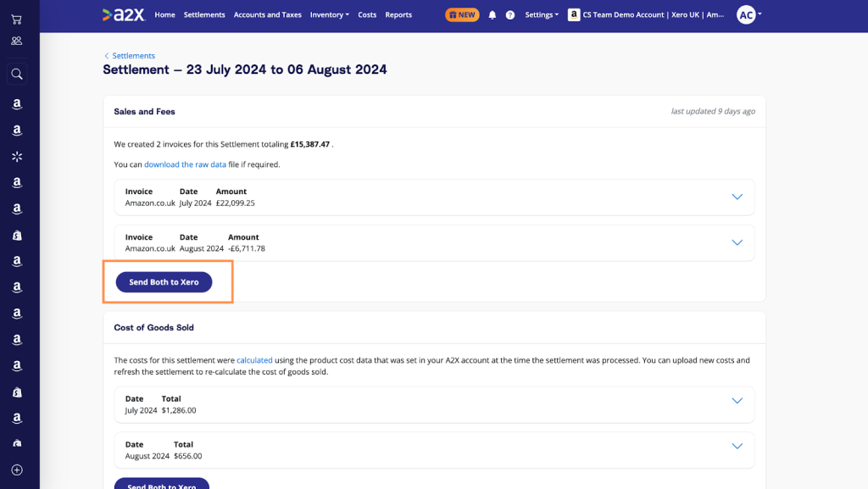This screenshot has width=868, height=489.
Task: Open the users icon in left sidebar
Action: (x=16, y=41)
